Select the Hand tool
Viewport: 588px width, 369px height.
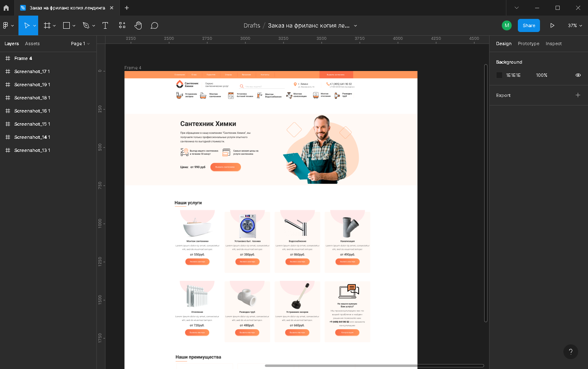pos(138,25)
